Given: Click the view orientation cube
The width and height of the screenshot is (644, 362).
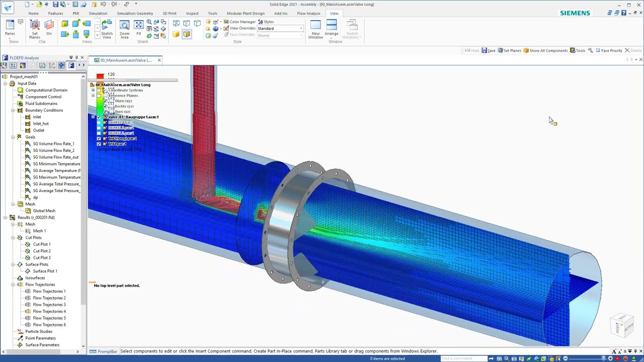Looking at the screenshot, I should coord(622,326).
